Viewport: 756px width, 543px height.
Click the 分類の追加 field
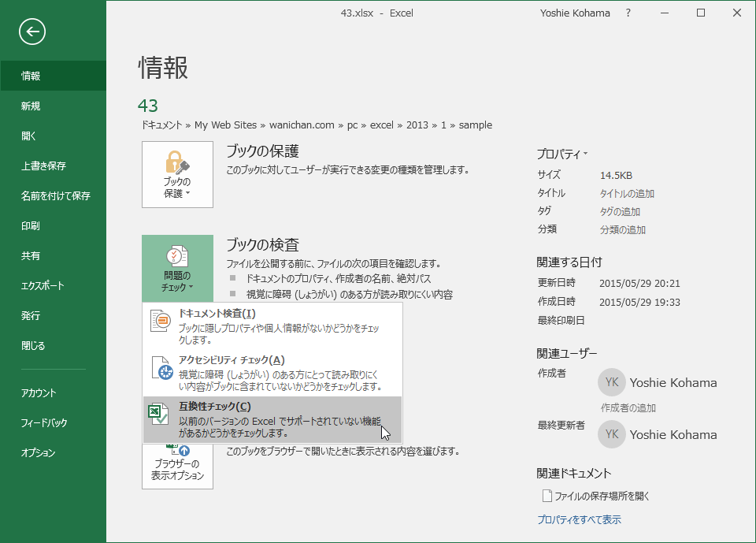point(622,230)
